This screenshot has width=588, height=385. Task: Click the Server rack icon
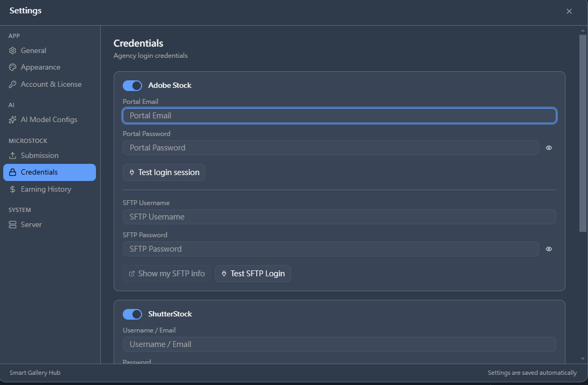(12, 225)
